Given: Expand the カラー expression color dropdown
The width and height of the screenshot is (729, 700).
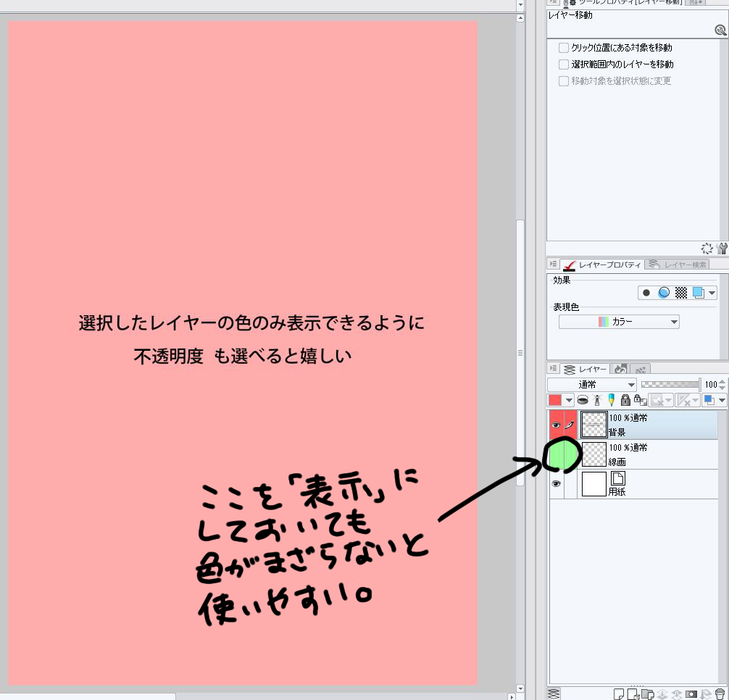Looking at the screenshot, I should click(x=619, y=322).
